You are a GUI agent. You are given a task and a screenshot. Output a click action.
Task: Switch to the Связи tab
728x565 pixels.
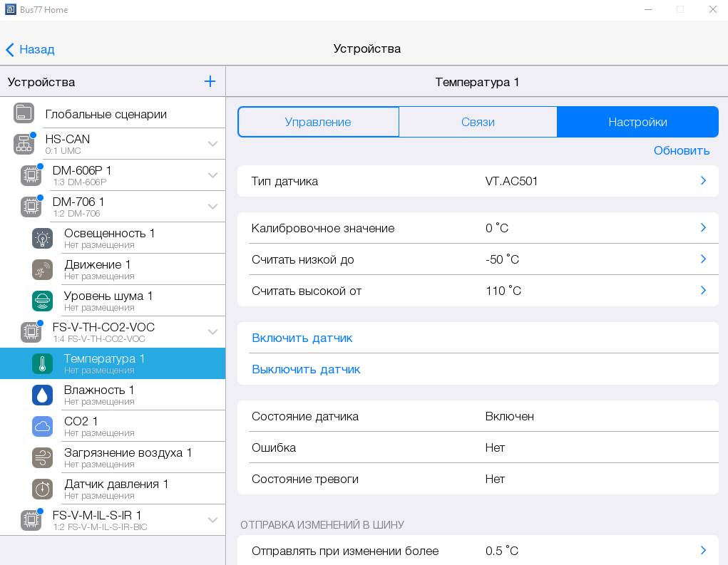point(478,122)
